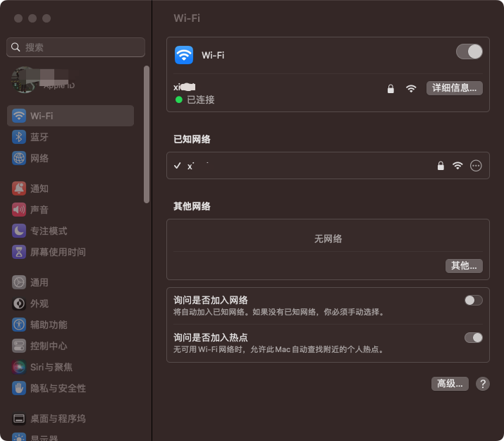Open the known network more options button
This screenshot has height=441, width=504.
point(476,166)
